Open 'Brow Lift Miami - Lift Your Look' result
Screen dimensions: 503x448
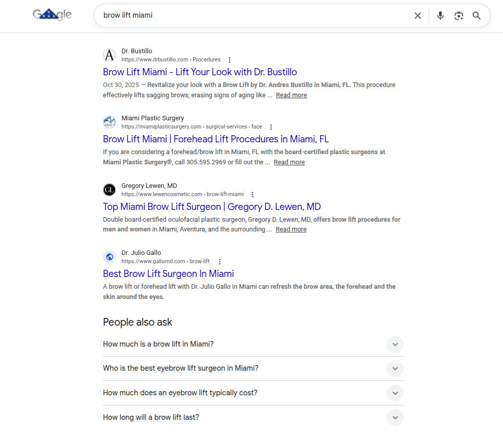(x=200, y=72)
